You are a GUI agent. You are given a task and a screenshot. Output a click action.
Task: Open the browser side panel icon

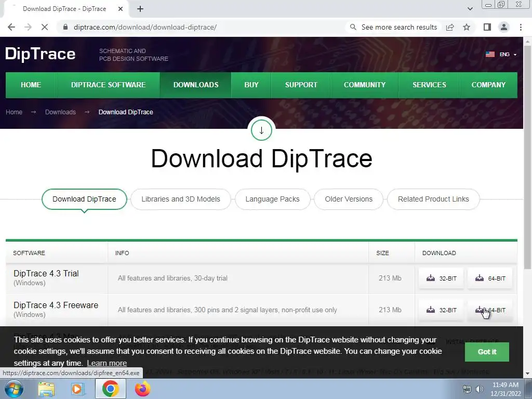[x=487, y=27]
